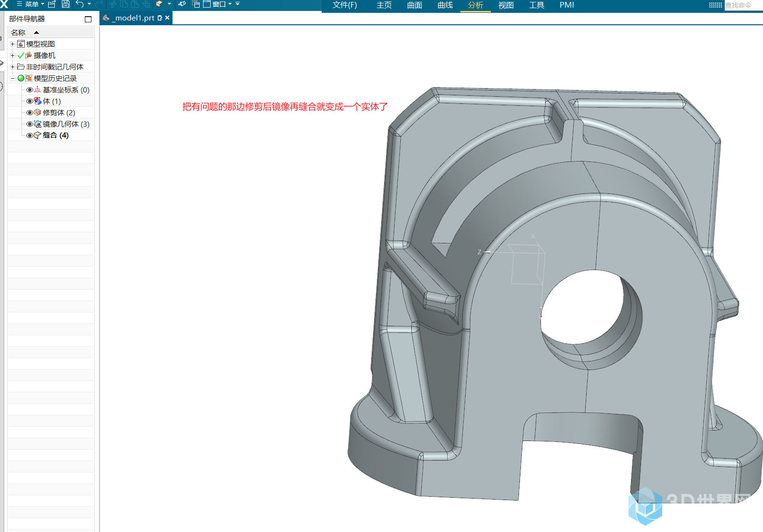Screen dimensions: 763x532
Task: Expand the 非时间戳记几何体 node
Action: (12, 67)
